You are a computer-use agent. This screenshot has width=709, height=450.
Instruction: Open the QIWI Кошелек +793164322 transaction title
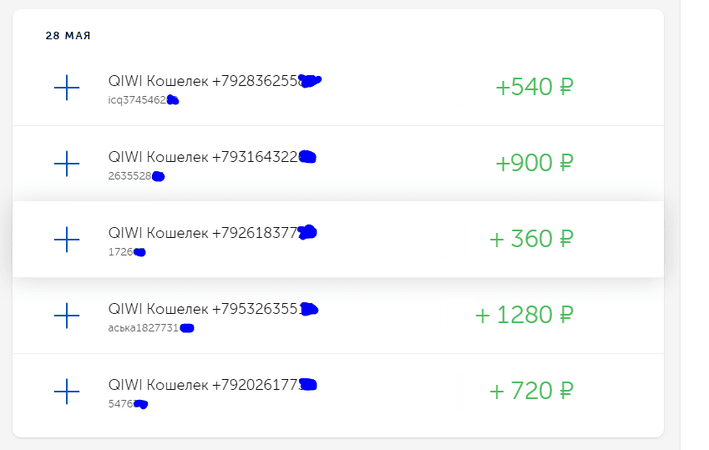click(x=212, y=157)
